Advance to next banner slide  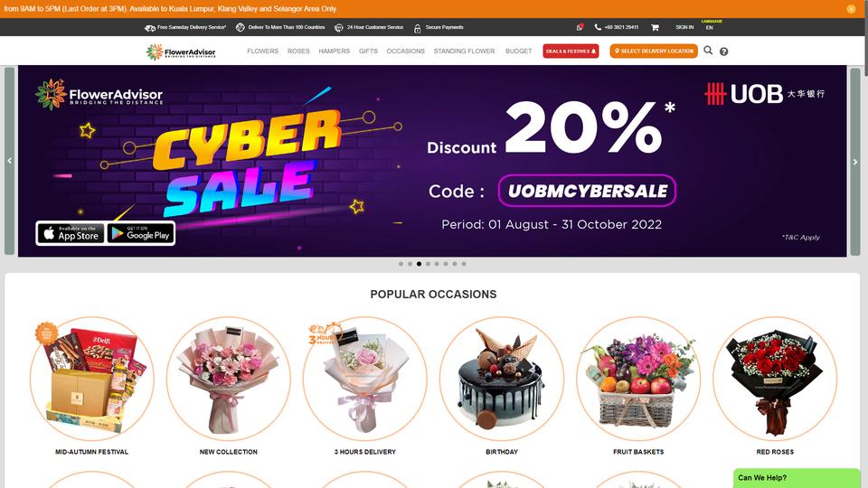pos(855,162)
